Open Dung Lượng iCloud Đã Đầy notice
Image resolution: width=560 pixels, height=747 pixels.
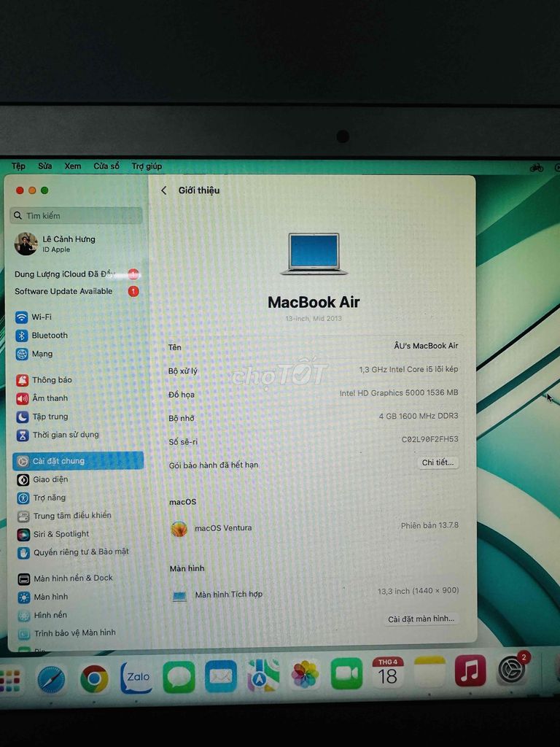click(x=76, y=274)
